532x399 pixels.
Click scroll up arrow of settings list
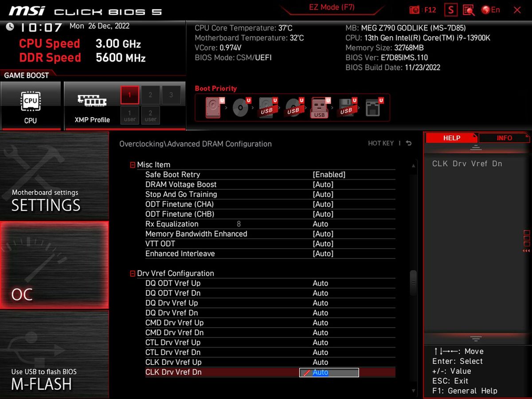[414, 165]
